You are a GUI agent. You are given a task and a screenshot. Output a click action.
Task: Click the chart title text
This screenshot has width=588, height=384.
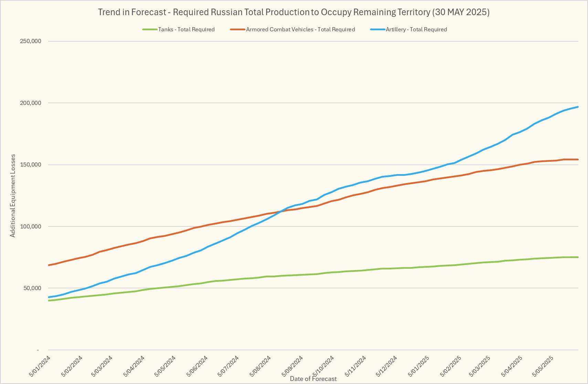click(x=294, y=12)
